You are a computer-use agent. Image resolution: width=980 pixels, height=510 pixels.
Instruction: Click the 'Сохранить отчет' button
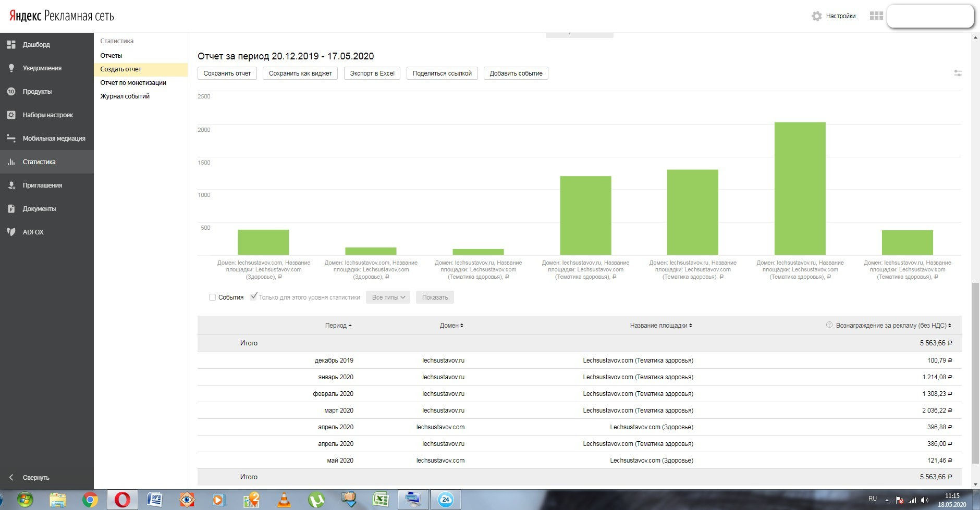pyautogui.click(x=227, y=73)
